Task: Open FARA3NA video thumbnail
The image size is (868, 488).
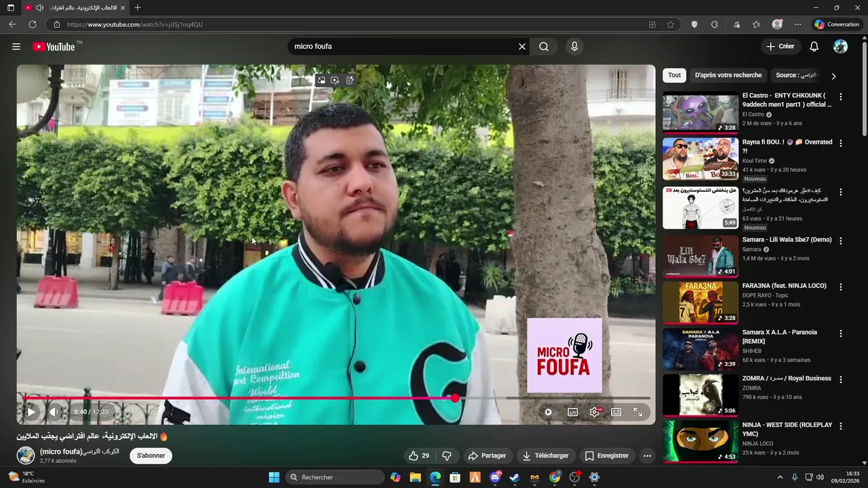Action: (701, 302)
